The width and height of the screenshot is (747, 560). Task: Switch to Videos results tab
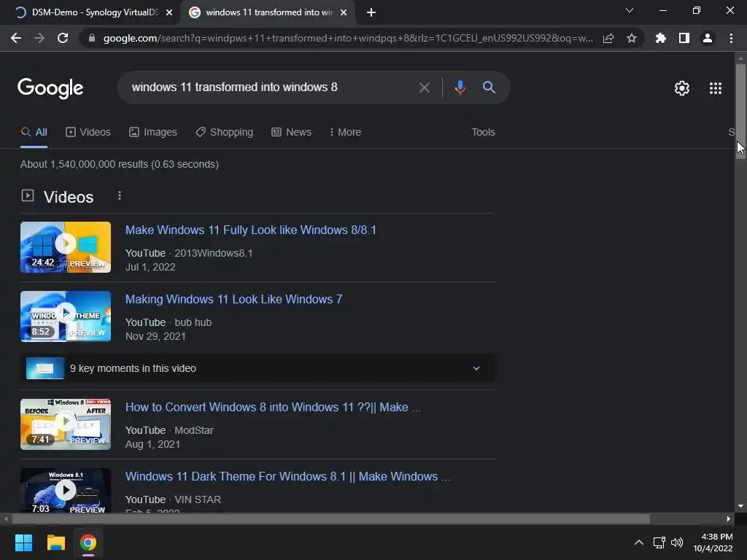point(88,132)
